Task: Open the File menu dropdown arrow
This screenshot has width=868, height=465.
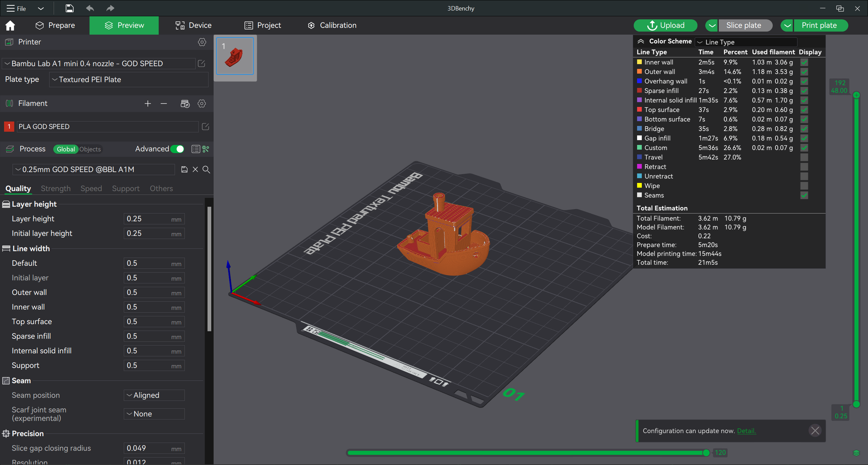Action: pos(41,8)
